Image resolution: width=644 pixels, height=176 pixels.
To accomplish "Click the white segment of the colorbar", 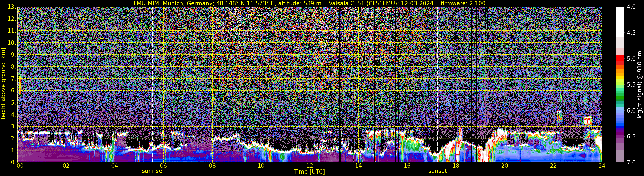I will [x=620, y=22].
